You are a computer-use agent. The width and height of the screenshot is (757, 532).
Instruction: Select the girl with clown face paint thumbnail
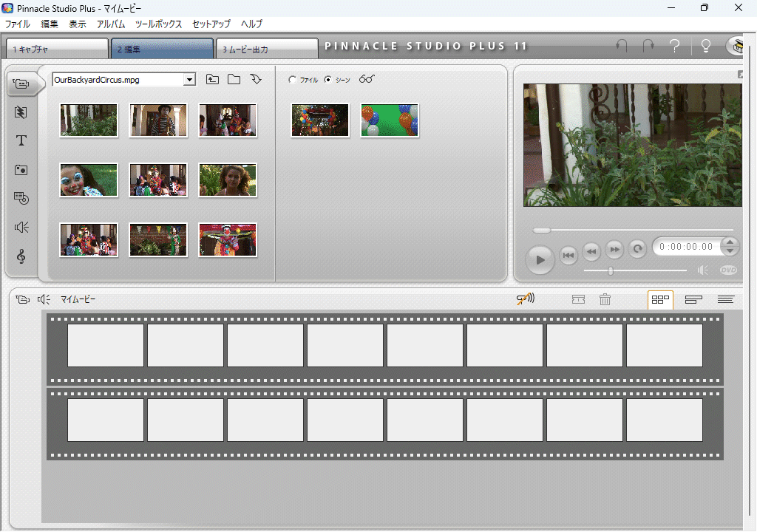point(89,180)
